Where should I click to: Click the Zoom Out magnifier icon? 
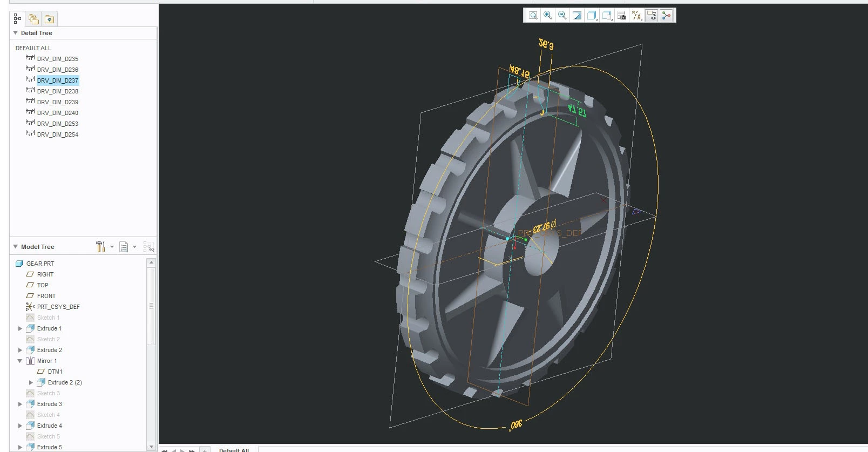point(562,15)
